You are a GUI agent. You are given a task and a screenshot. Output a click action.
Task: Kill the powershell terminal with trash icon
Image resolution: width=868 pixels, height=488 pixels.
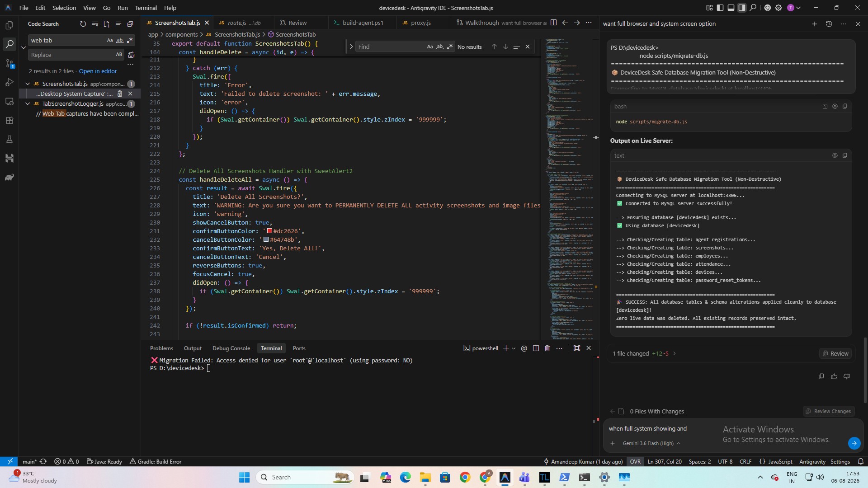coord(547,348)
